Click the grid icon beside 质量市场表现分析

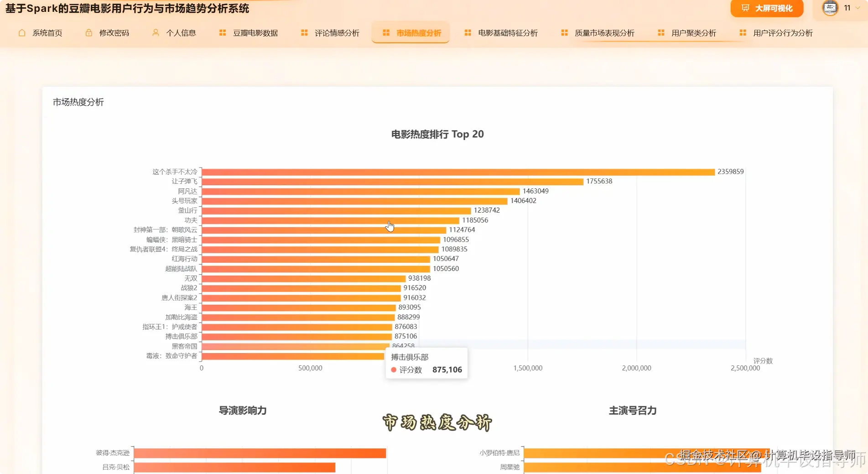tap(564, 33)
